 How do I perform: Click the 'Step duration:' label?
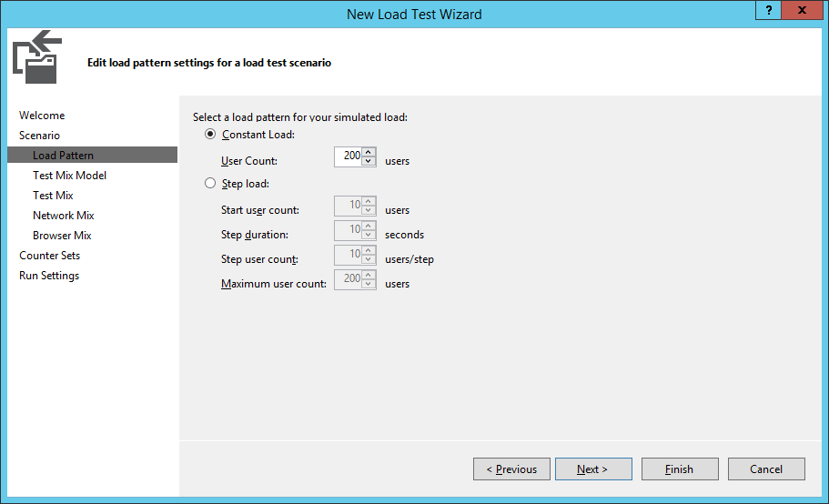tap(255, 235)
